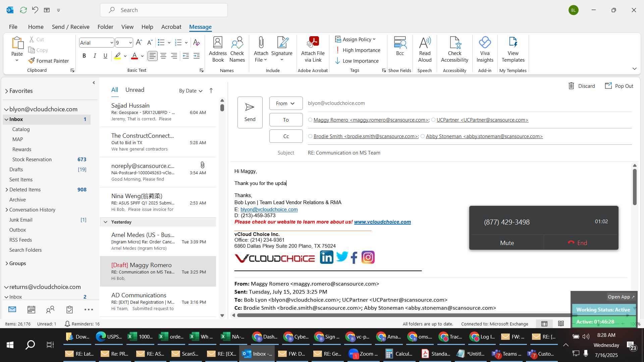
Task: Open the By Date sort dropdown
Action: tap(191, 91)
